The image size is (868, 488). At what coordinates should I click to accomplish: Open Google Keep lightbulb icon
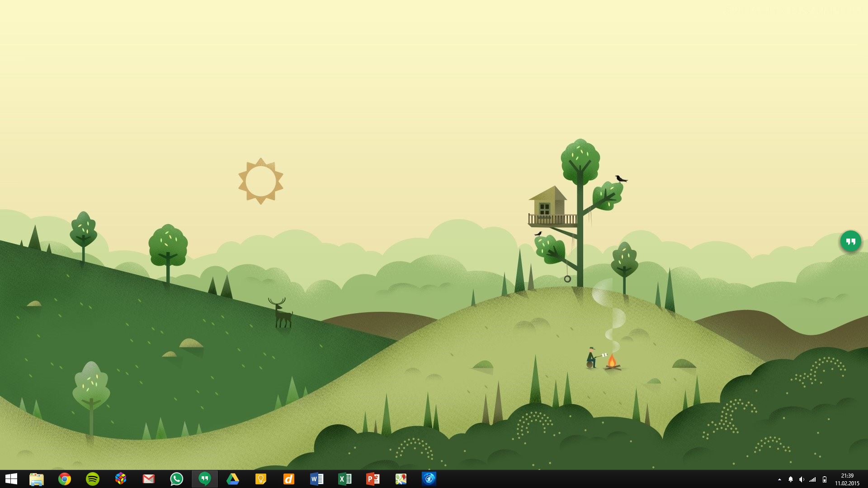click(x=261, y=479)
